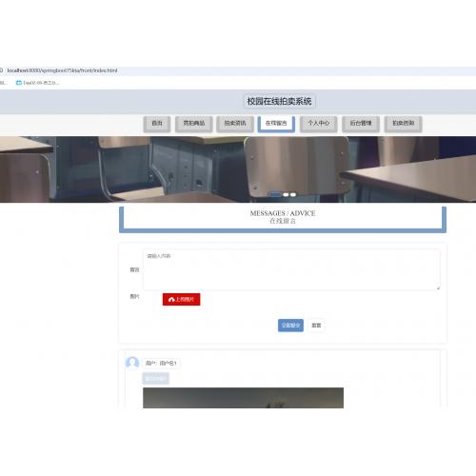Click the localhost address bar URL
476x476 pixels.
click(x=62, y=70)
